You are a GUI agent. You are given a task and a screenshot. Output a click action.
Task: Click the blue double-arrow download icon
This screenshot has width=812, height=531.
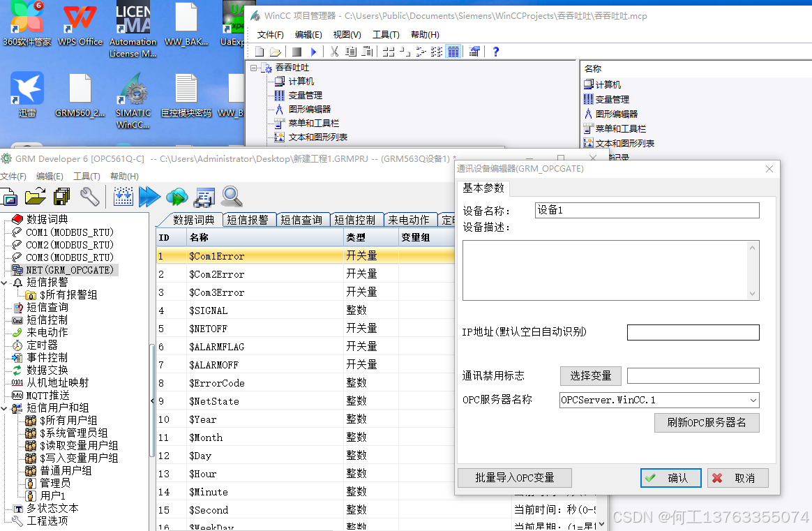coord(150,197)
